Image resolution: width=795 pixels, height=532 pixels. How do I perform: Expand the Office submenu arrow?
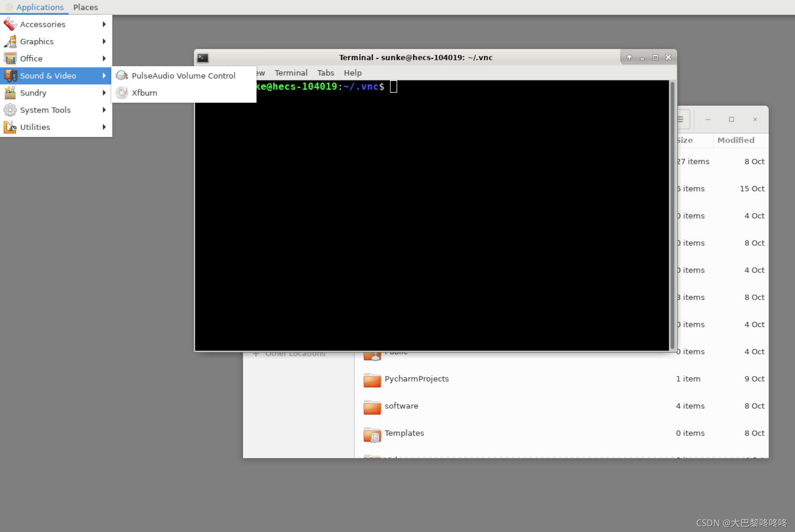click(104, 59)
